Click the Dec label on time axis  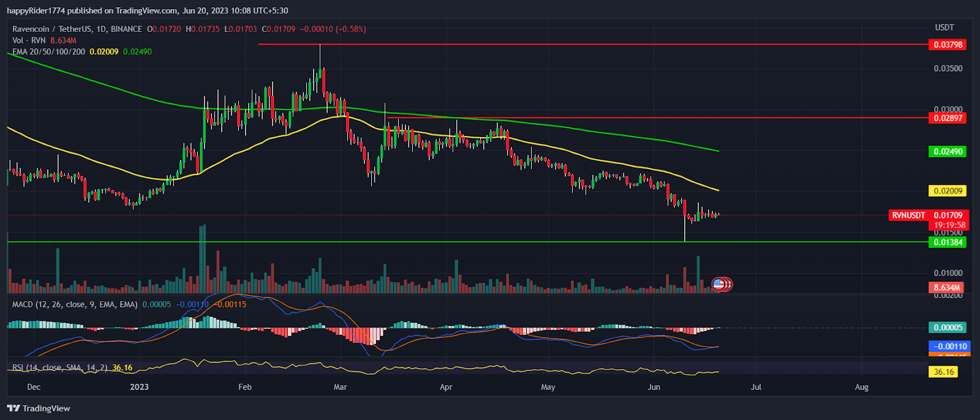tap(34, 387)
